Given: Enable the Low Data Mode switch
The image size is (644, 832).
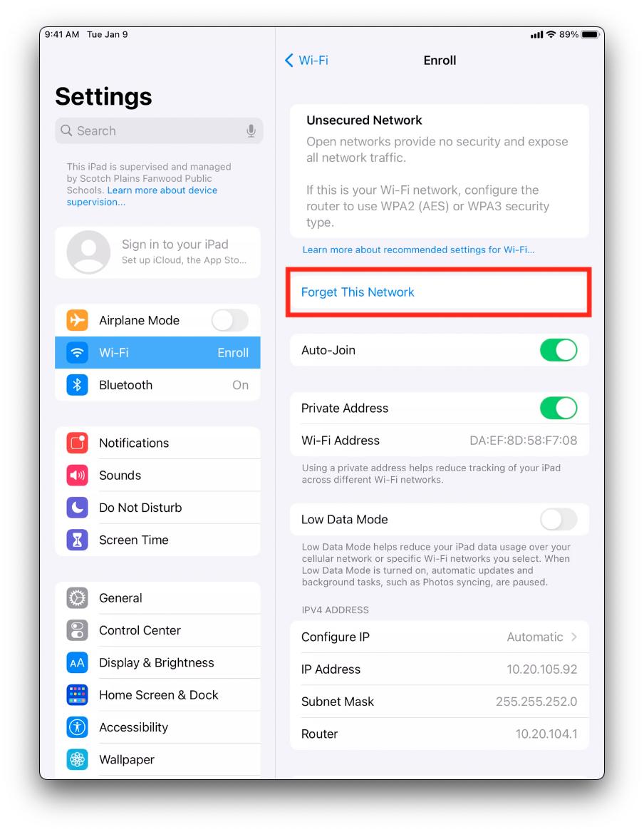Looking at the screenshot, I should click(x=559, y=520).
